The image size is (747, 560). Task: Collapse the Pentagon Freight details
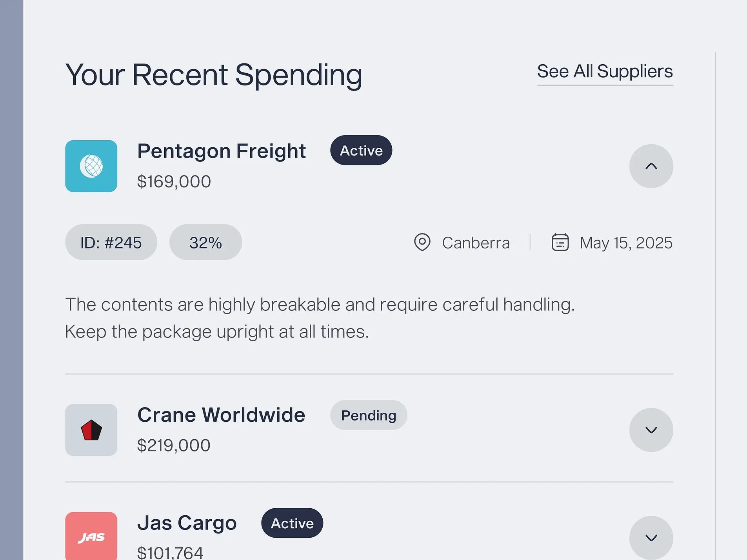coord(651,166)
